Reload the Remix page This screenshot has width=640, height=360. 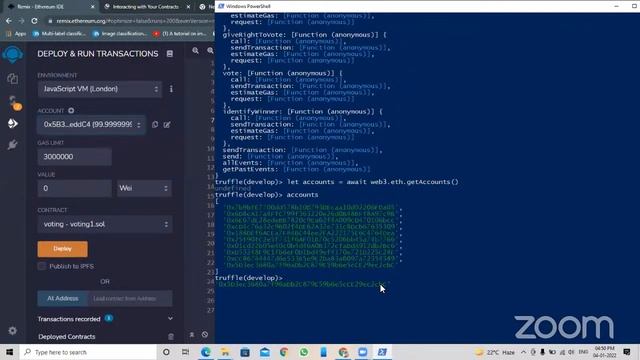pos(34,20)
